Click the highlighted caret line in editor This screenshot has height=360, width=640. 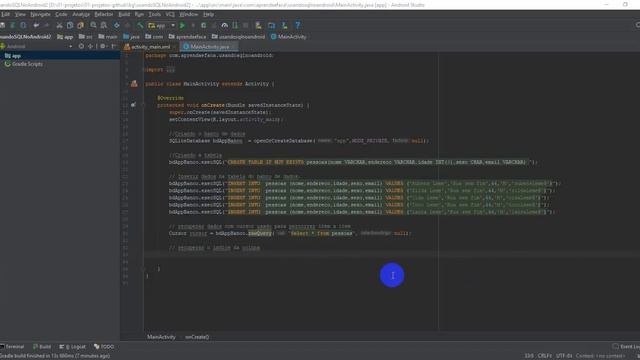click(391, 255)
